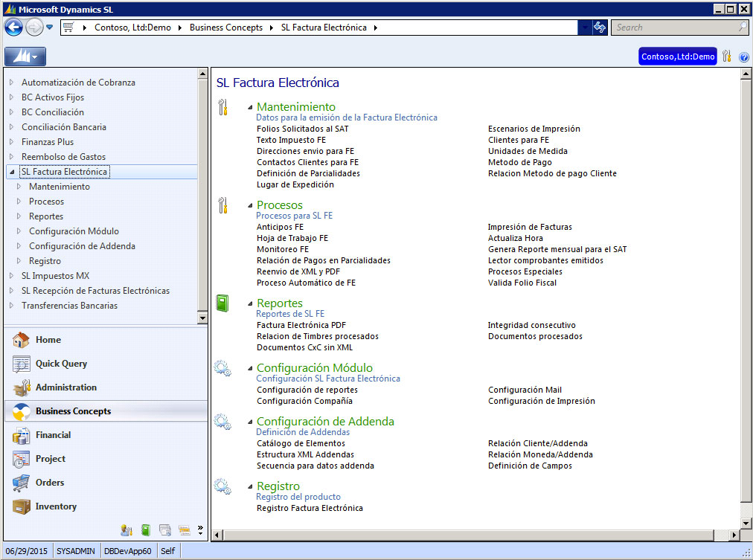
Task: Switch to the Financial navigation pane
Action: [x=53, y=435]
